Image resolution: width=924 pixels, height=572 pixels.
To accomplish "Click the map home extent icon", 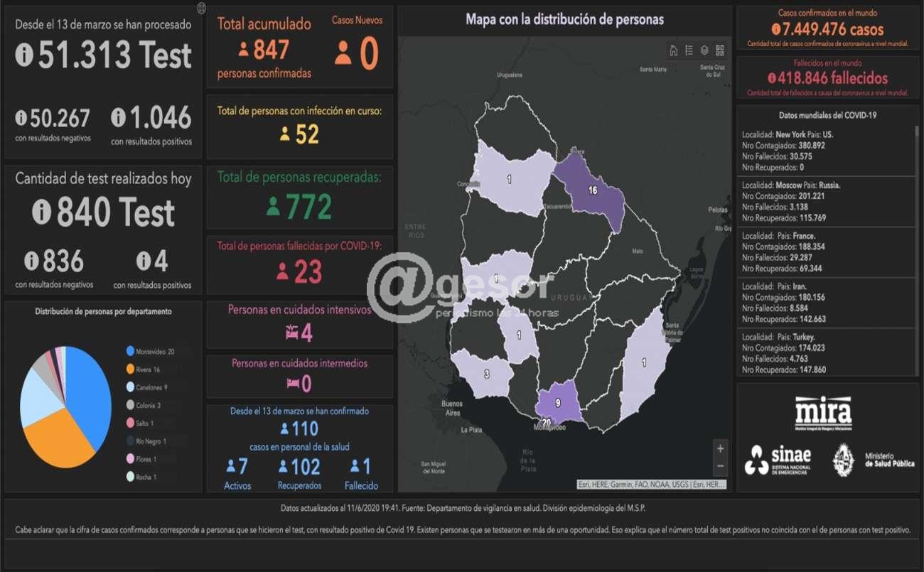I will [673, 50].
